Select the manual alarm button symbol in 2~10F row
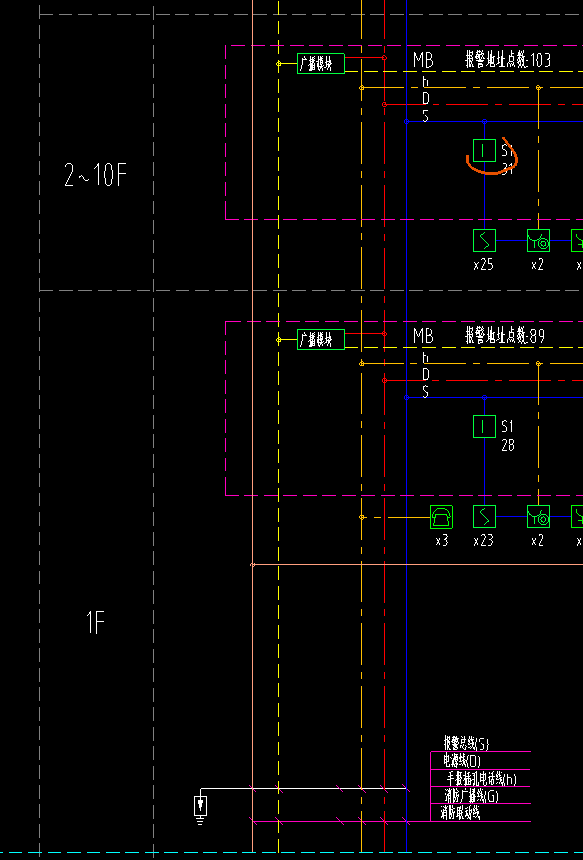This screenshot has height=860, width=583. 539,240
